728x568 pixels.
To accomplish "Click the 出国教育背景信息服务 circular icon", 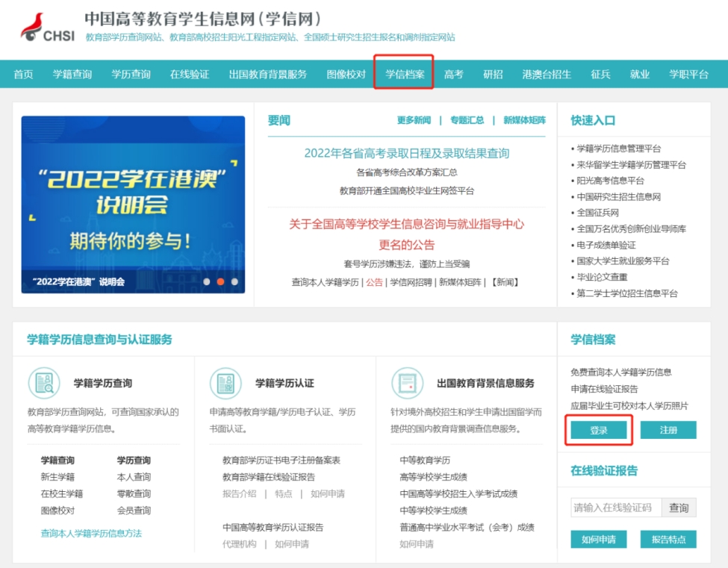I will [407, 383].
